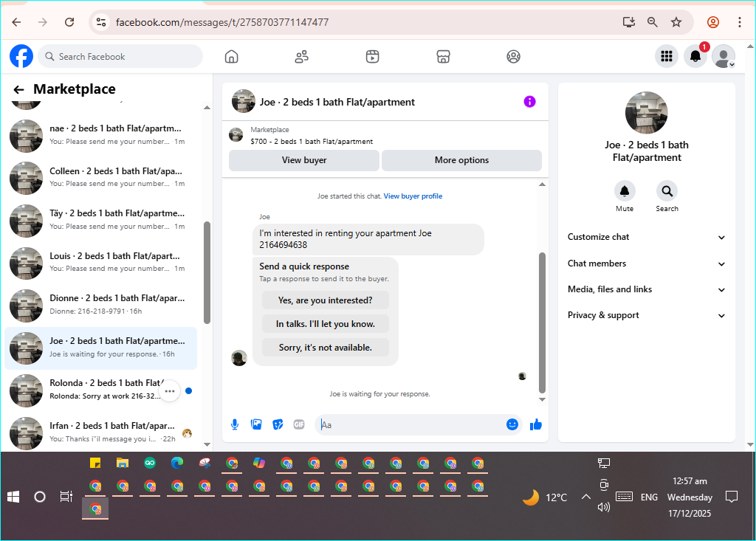
Task: Open Joe's large profile picture in right panel
Action: pos(646,113)
